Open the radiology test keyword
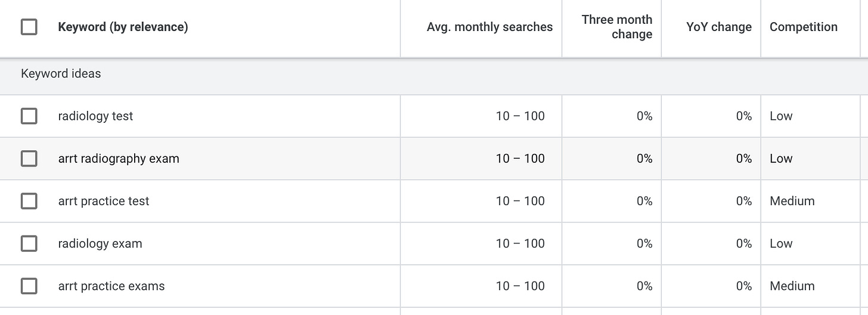The height and width of the screenshot is (315, 868). click(95, 116)
